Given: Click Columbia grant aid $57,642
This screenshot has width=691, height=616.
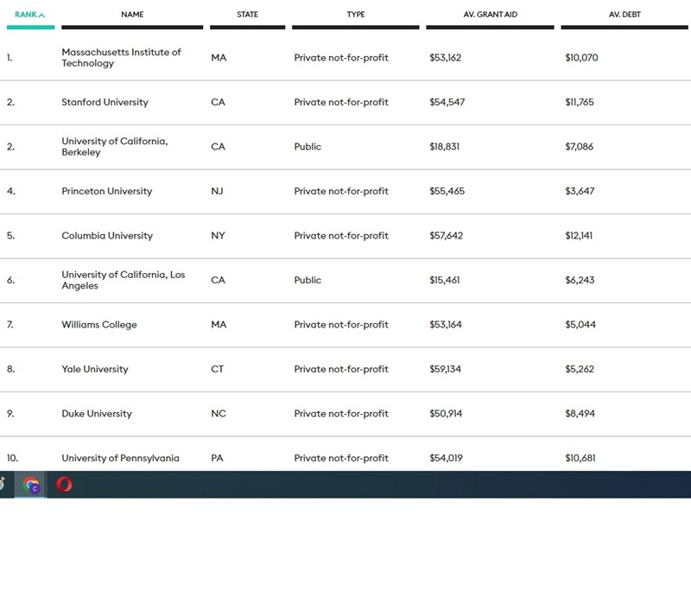Looking at the screenshot, I should (x=446, y=236).
